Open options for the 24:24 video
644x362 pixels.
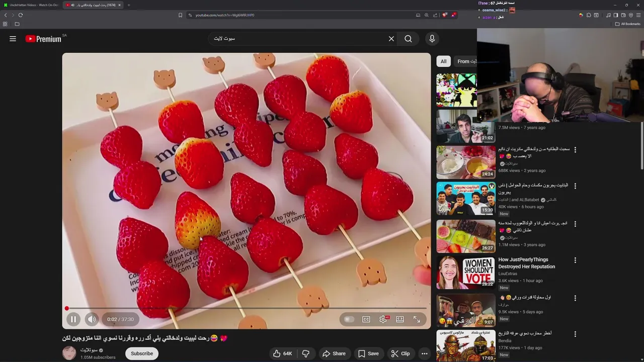tap(575, 150)
